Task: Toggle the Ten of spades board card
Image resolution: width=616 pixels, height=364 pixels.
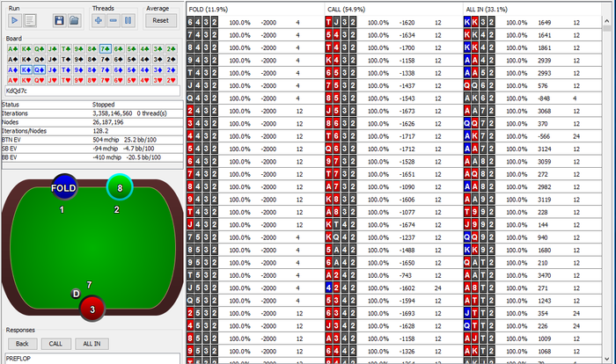Action: 66,59
